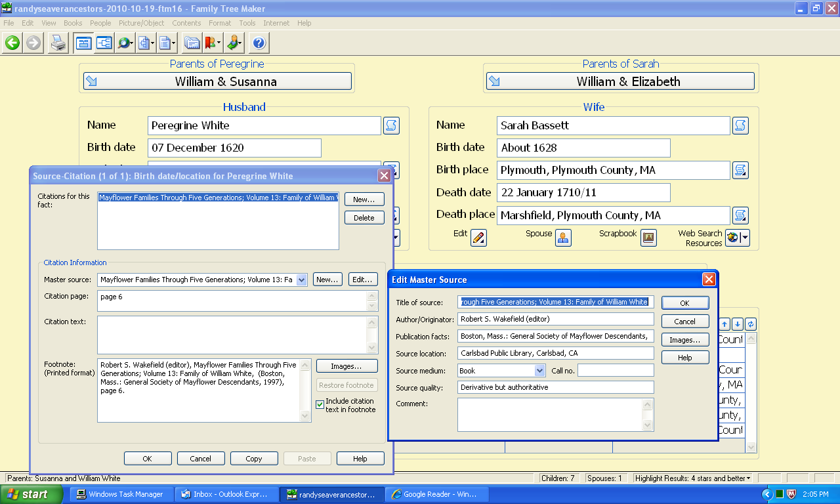840x504 pixels.
Task: Switch to Windows Task Manager in taskbar
Action: pyautogui.click(x=121, y=494)
